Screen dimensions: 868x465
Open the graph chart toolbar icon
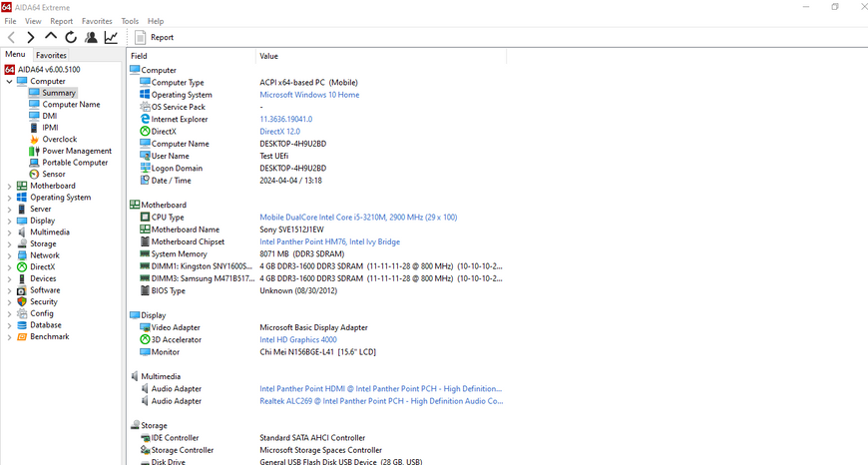click(x=111, y=37)
